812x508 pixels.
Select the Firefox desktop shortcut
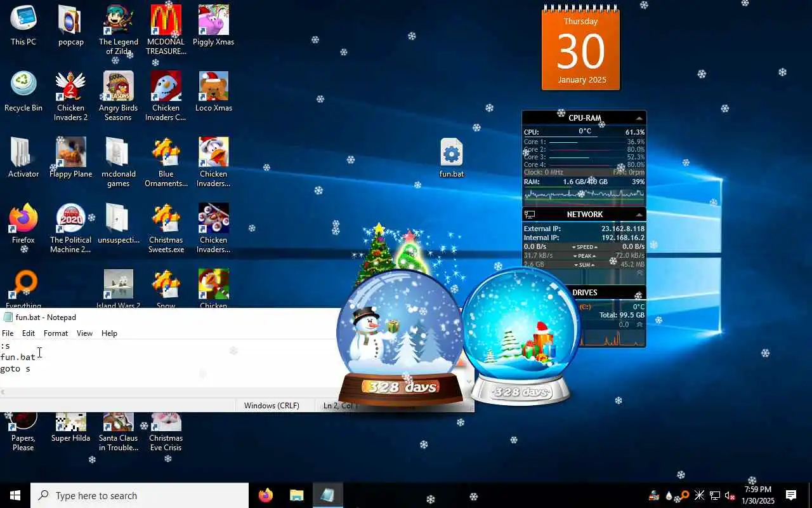(x=23, y=224)
